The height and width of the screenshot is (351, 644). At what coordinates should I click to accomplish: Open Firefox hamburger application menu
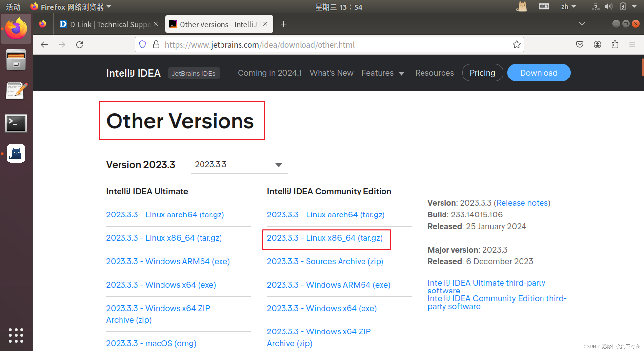point(632,45)
